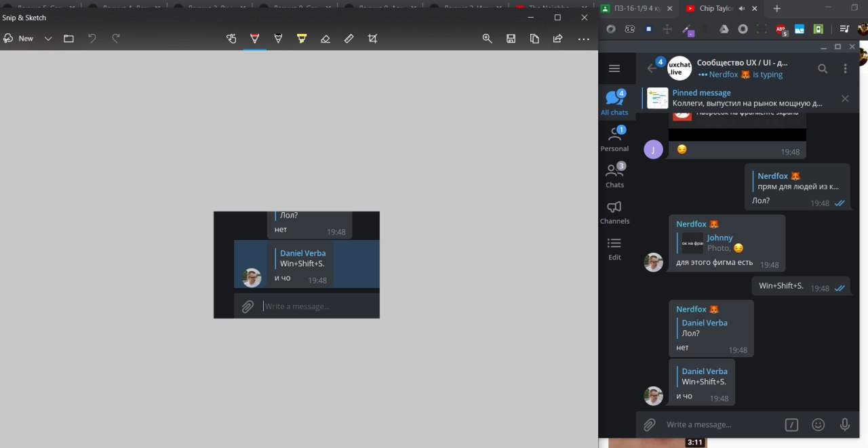
Task: Click the ae extension icon in browser
Action: tap(630, 29)
